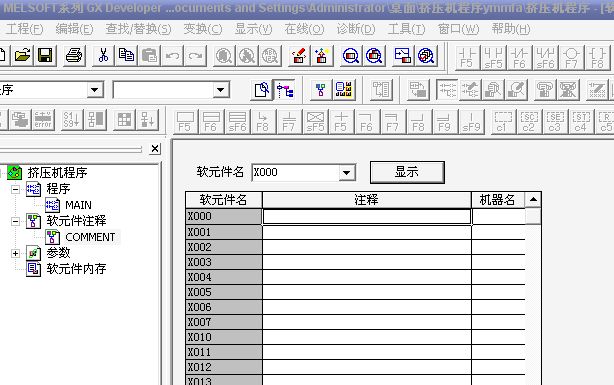Open the 在线(O) menu
This screenshot has width=614, height=385.
[x=304, y=29]
